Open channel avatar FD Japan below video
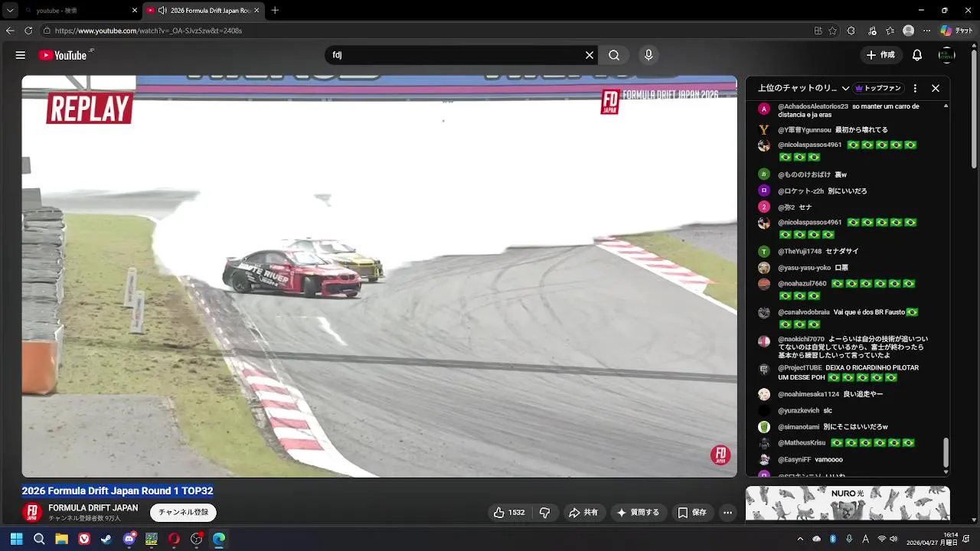This screenshot has height=551, width=980. tap(31, 513)
